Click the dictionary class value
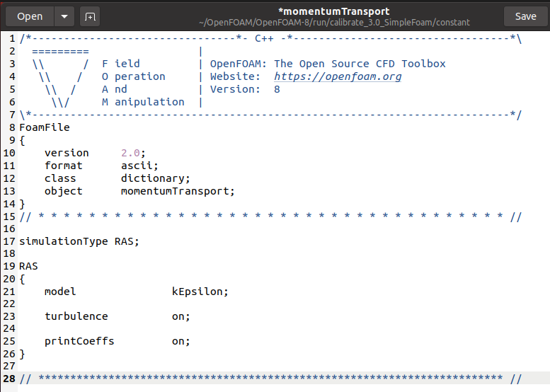Image resolution: width=550 pixels, height=392 pixels. (155, 178)
